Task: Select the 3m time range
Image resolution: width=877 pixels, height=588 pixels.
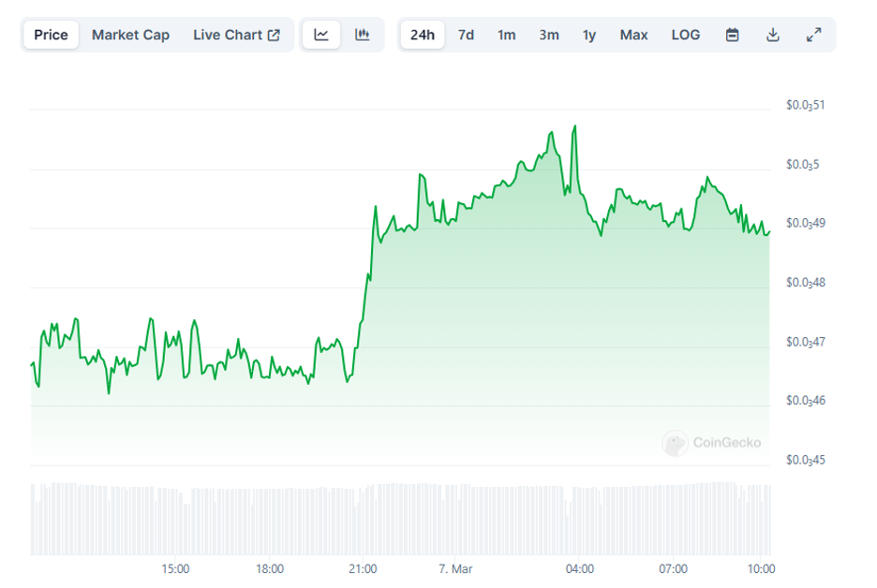Action: point(549,35)
